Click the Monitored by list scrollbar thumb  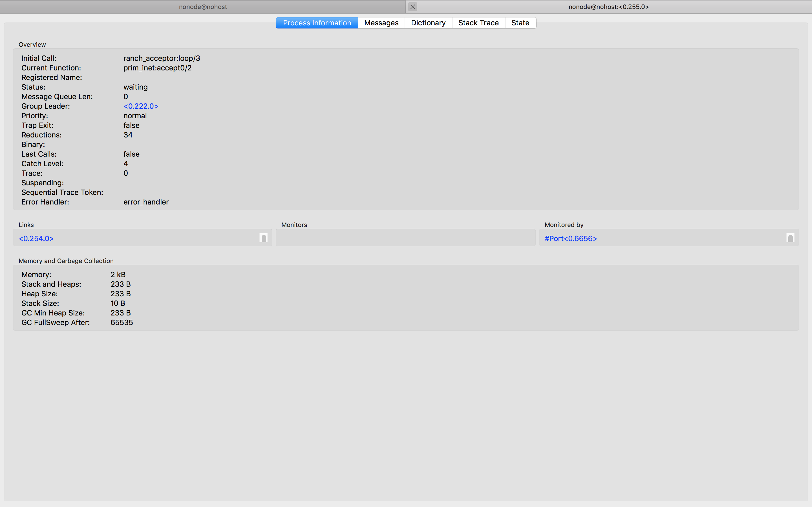tap(790, 238)
